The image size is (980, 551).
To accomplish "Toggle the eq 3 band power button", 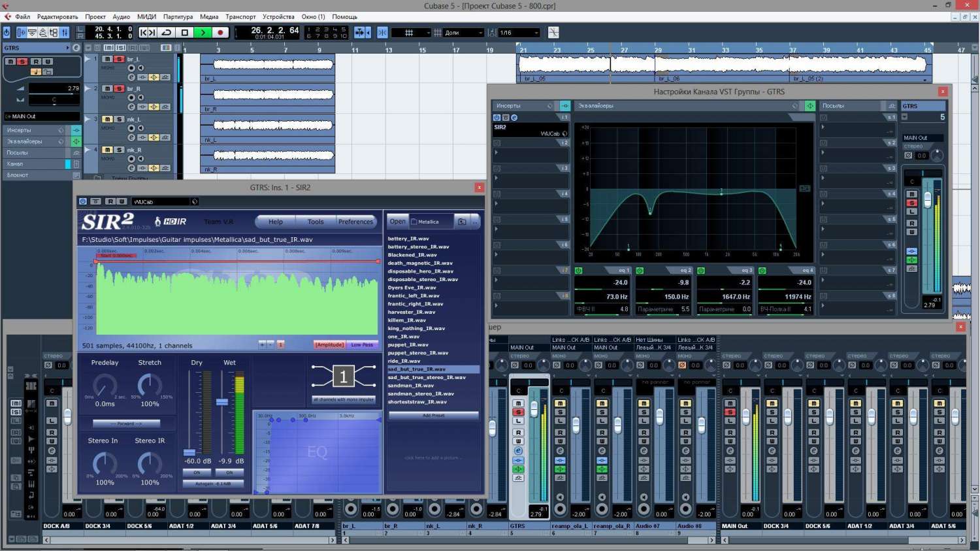I will pyautogui.click(x=701, y=271).
